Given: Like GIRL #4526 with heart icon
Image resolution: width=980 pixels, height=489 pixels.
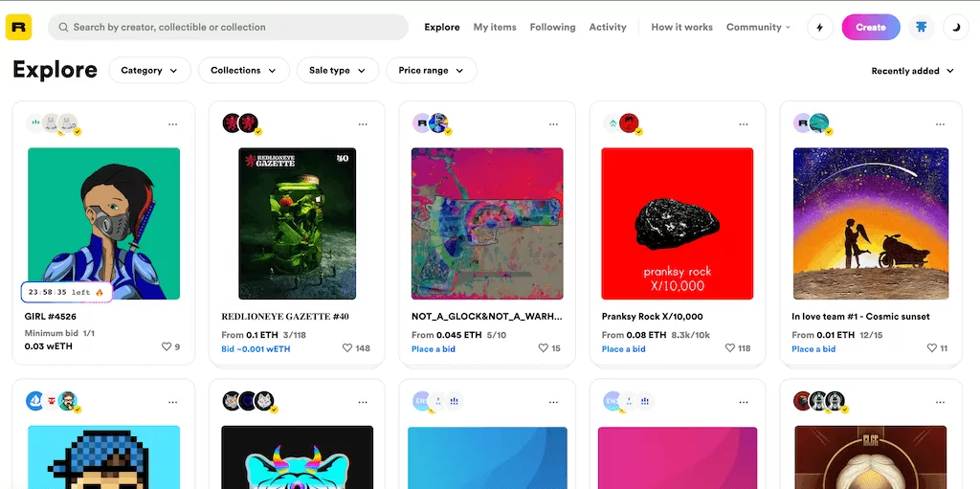Looking at the screenshot, I should tap(167, 346).
